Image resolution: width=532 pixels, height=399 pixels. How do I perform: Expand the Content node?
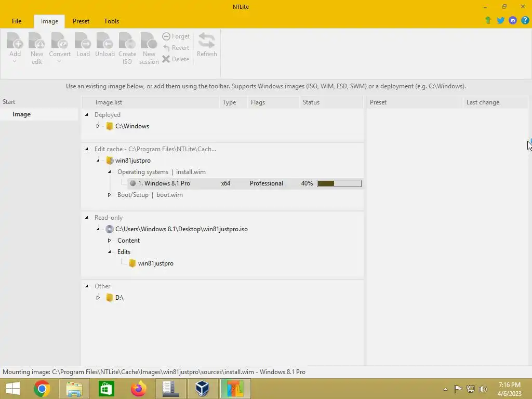click(110, 241)
